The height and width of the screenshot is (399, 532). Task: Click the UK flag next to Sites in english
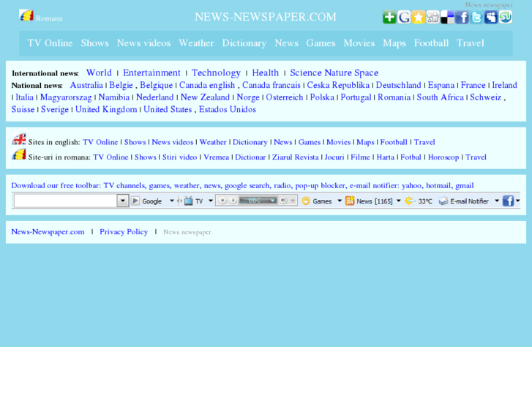click(x=19, y=139)
